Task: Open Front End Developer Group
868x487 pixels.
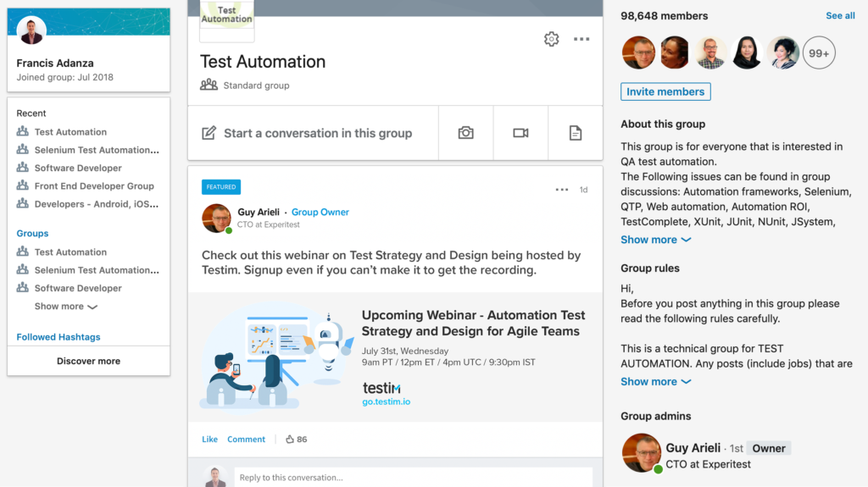Action: (x=94, y=186)
